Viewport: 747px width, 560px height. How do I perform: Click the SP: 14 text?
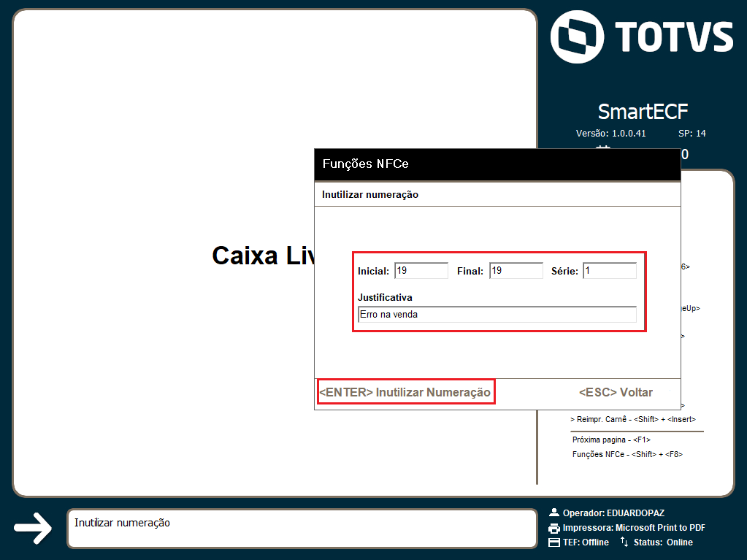(x=692, y=134)
